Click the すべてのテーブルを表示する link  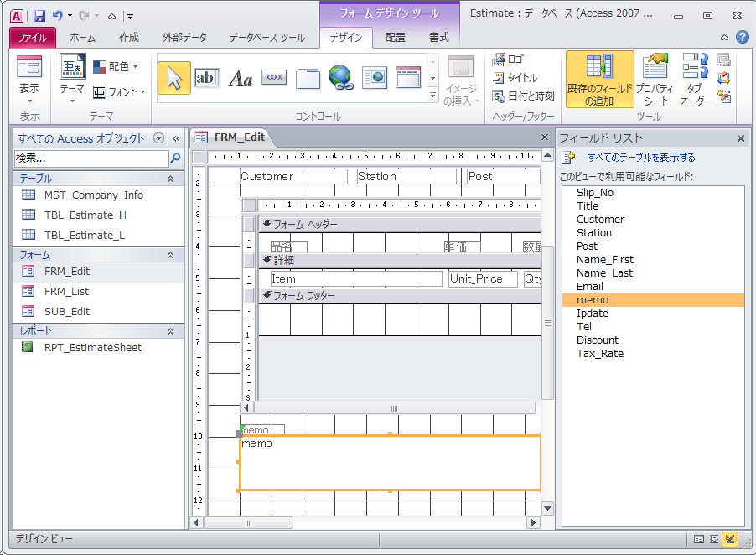(641, 157)
